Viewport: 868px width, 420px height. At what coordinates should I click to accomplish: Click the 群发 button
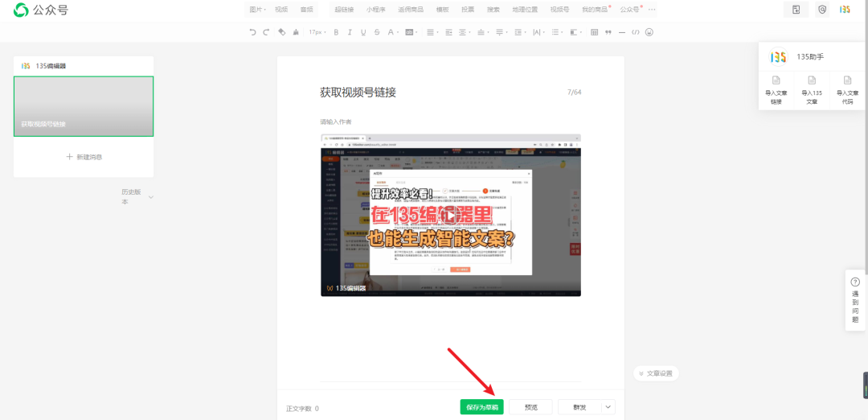(579, 407)
